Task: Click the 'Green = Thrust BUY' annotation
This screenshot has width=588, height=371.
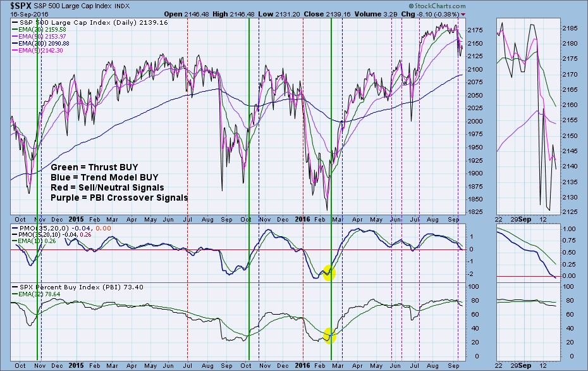Action: [94, 168]
